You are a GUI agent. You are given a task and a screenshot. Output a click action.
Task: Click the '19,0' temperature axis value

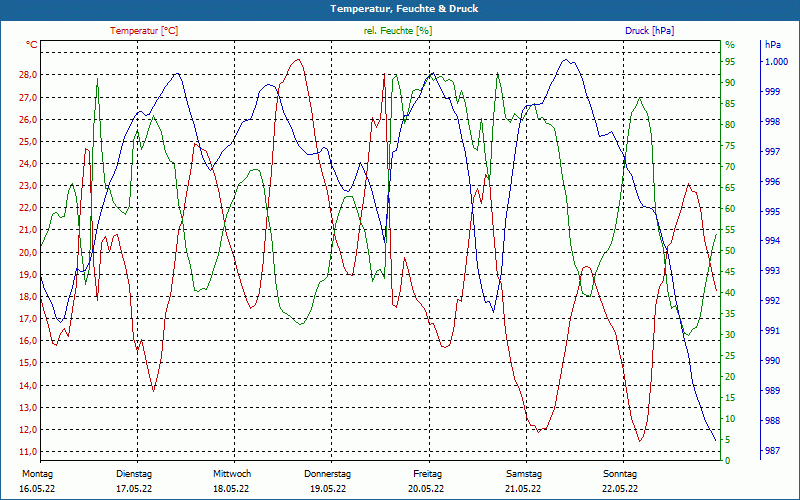click(28, 274)
